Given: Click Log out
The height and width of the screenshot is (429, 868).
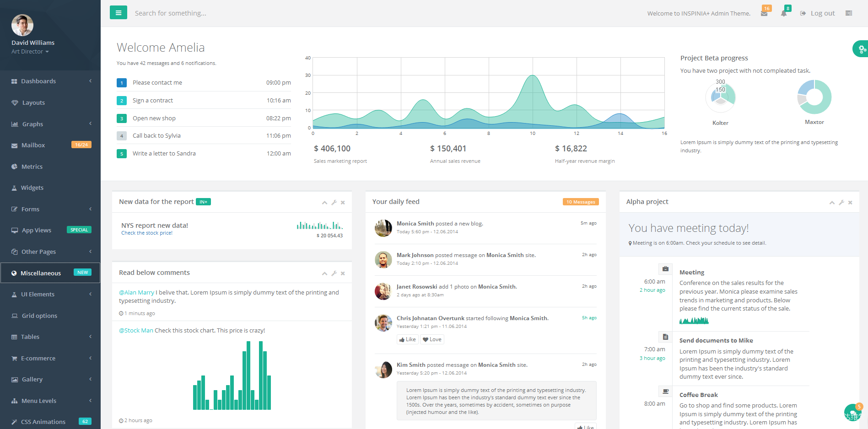Looking at the screenshot, I should pos(818,13).
